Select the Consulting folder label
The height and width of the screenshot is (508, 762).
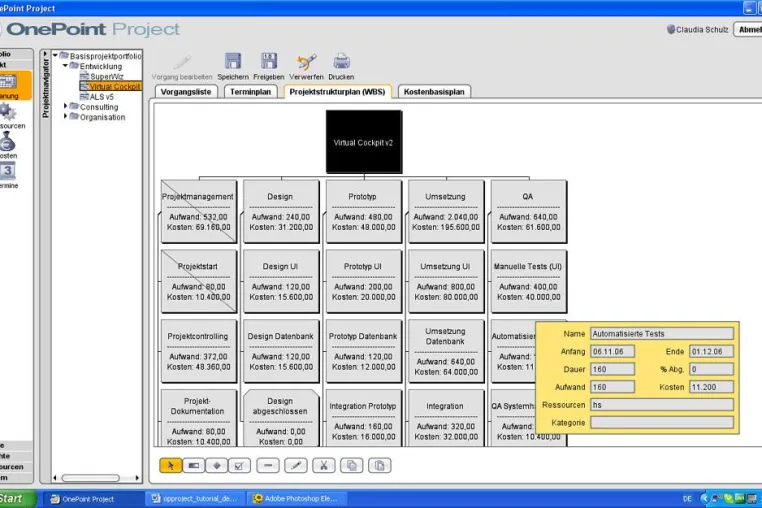pyautogui.click(x=99, y=107)
